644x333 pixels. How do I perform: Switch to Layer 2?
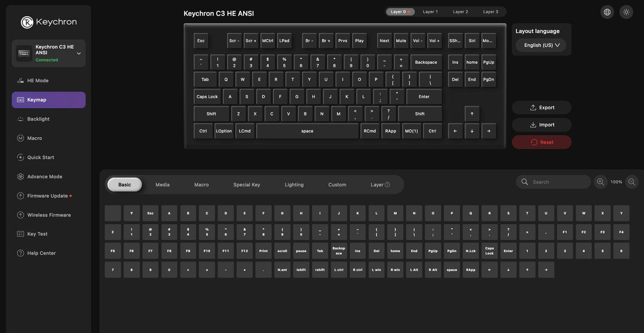coord(460,12)
